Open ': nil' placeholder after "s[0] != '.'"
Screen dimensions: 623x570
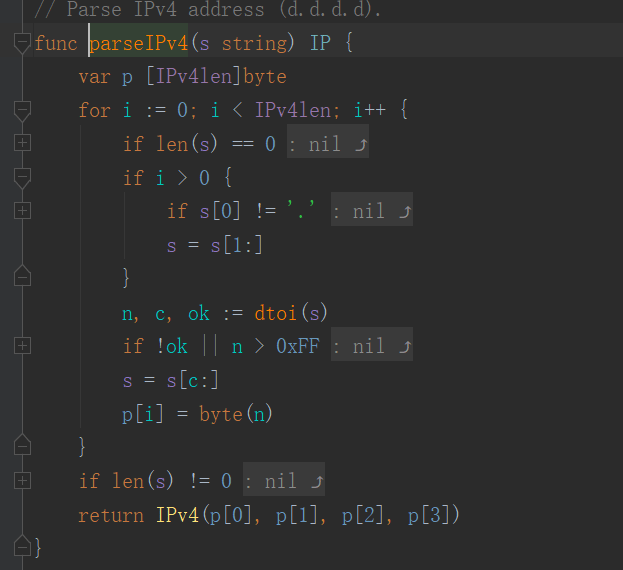(x=372, y=211)
